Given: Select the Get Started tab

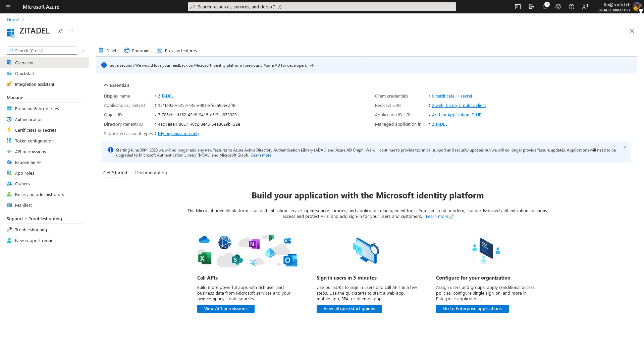Looking at the screenshot, I should coord(115,172).
